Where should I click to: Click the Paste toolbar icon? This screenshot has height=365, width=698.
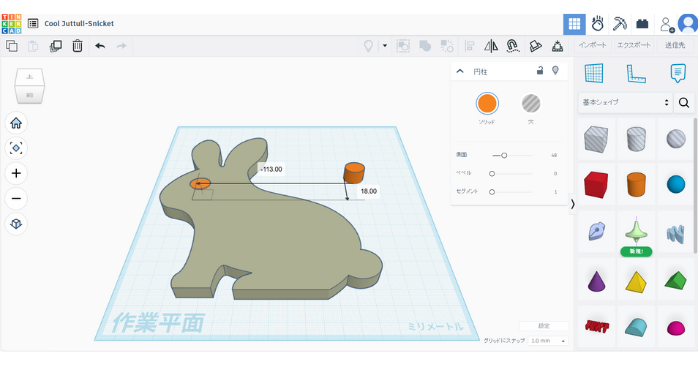pos(33,46)
